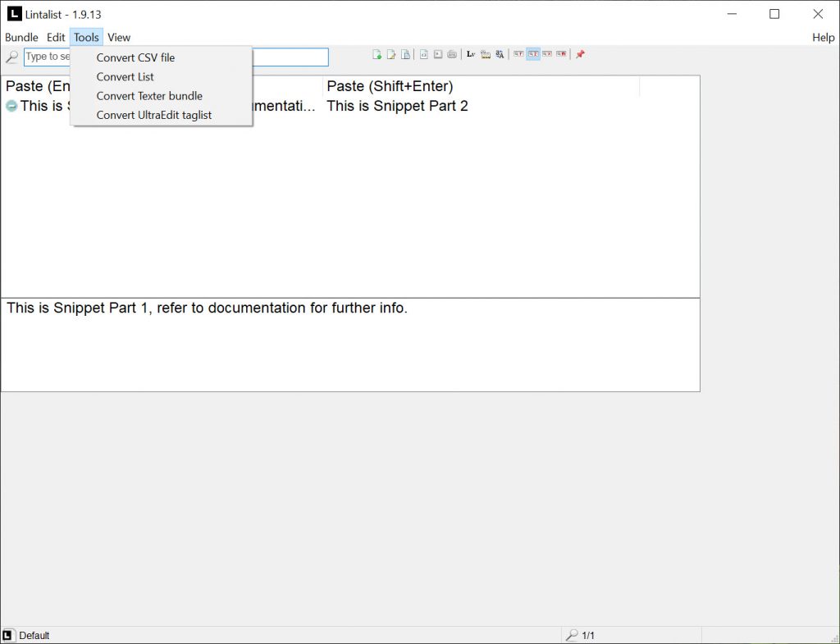Click the magnifier icon beside search box
Screen dimensions: 840x644
11,57
